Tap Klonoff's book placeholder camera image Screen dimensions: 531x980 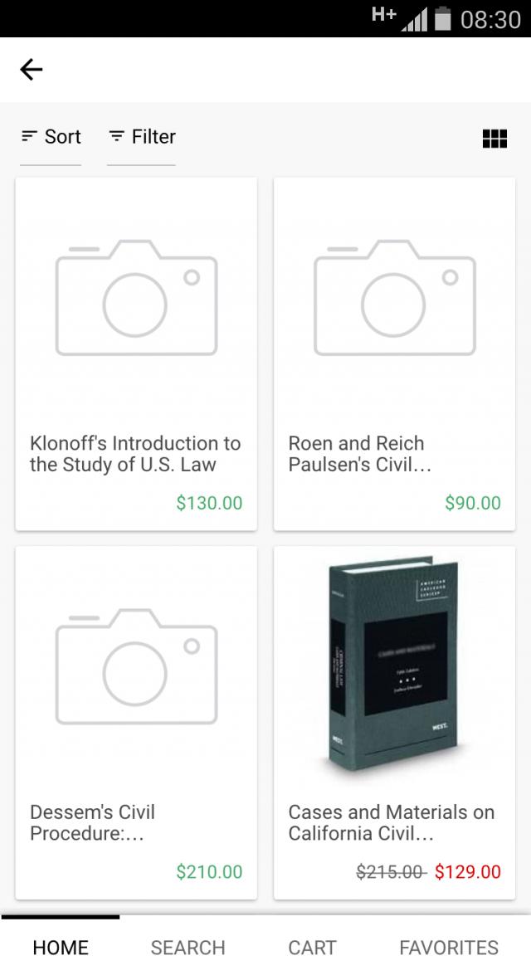tap(136, 297)
